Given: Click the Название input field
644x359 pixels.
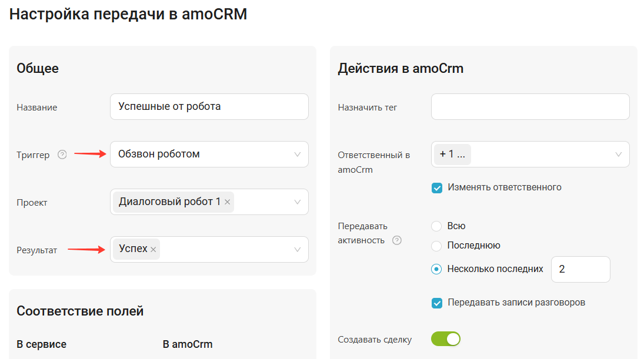Looking at the screenshot, I should [x=209, y=107].
